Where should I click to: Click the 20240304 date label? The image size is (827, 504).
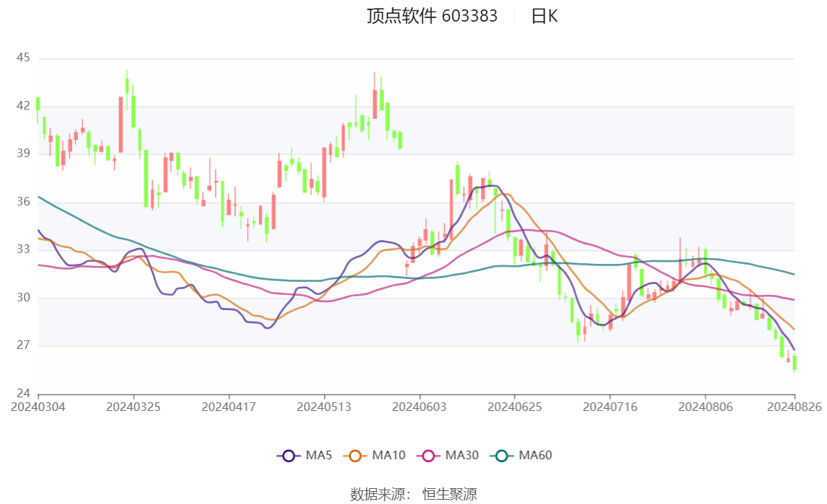(38, 407)
